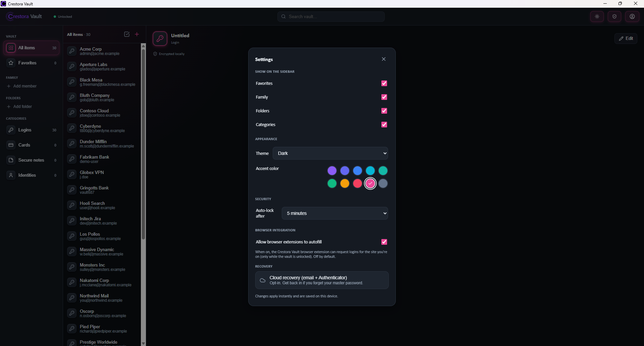Select the green accent color

(332, 183)
